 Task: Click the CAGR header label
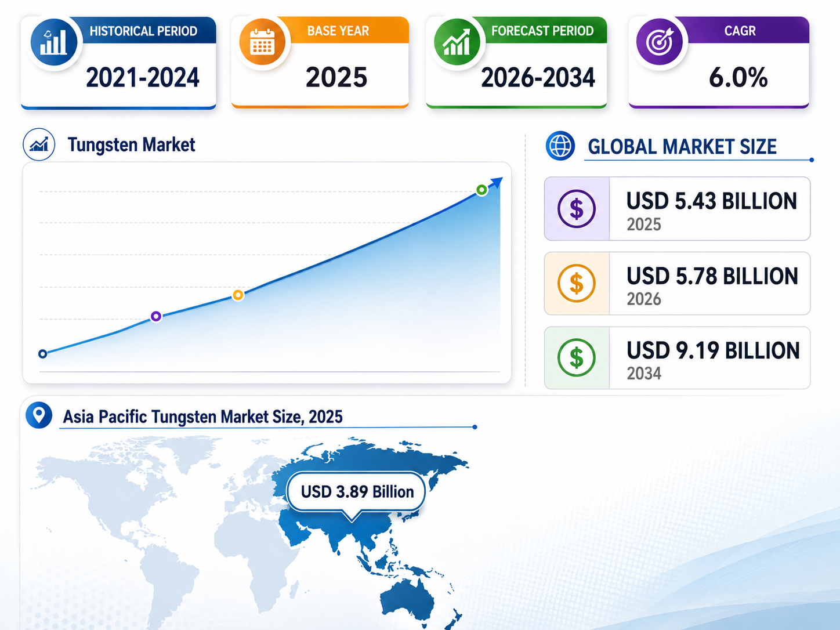pos(740,31)
